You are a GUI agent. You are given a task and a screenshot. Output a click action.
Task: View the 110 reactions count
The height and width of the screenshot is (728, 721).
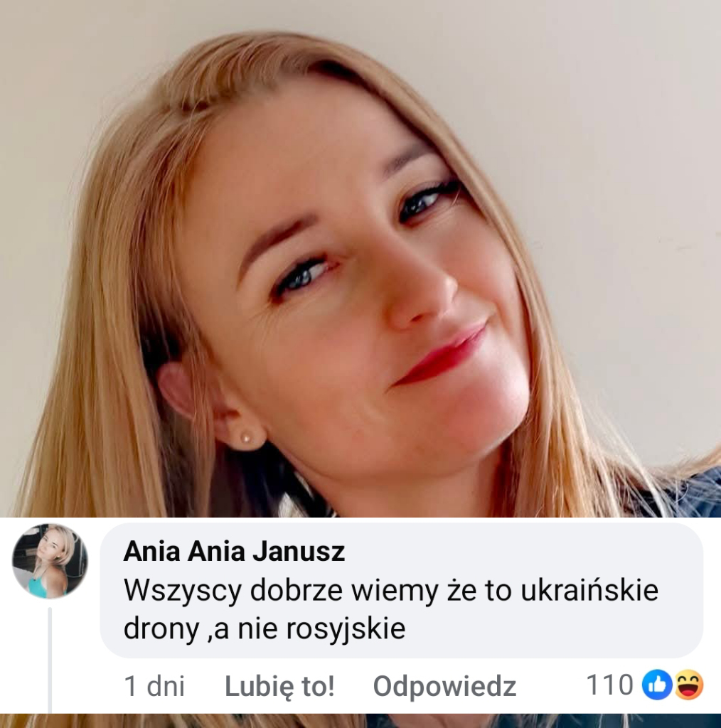609,685
